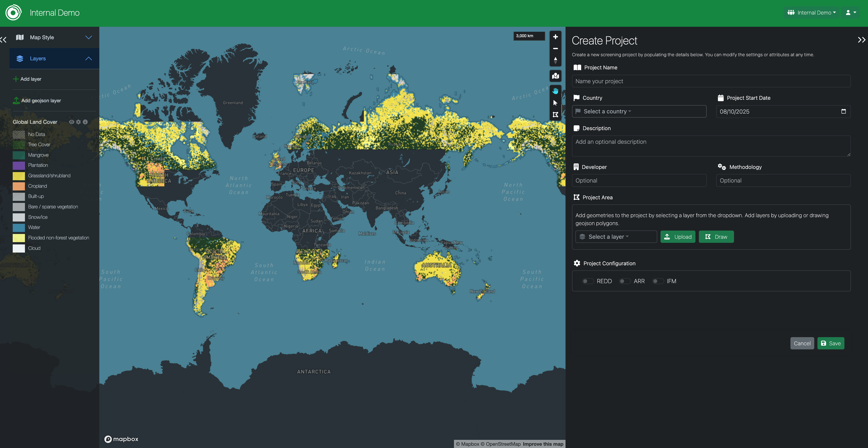Select the hand pan tool
The height and width of the screenshot is (448, 868).
(x=555, y=91)
